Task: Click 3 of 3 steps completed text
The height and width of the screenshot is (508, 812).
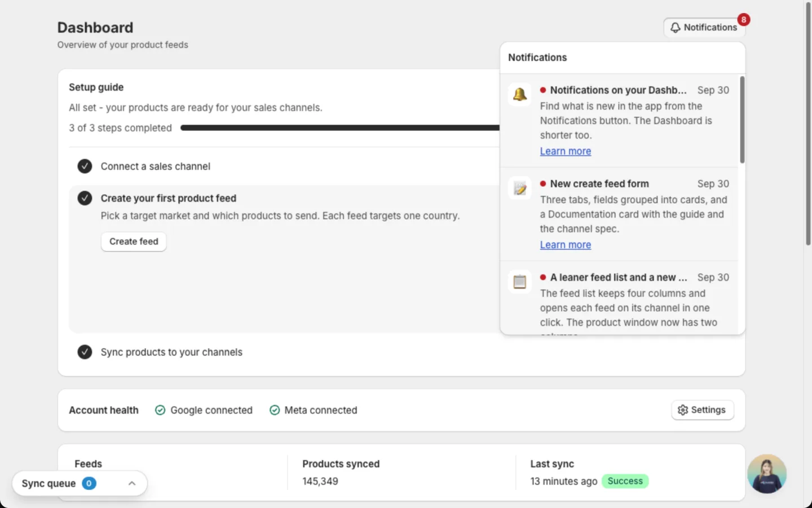Action: pyautogui.click(x=120, y=128)
